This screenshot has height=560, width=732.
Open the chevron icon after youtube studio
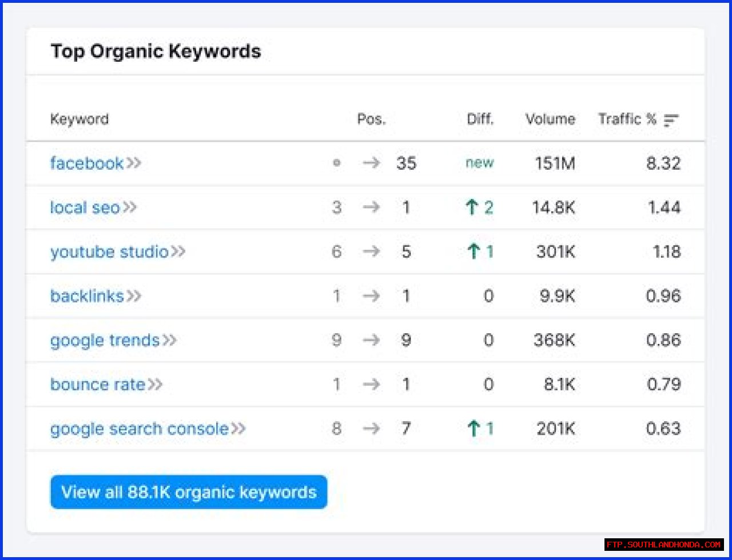tap(178, 251)
